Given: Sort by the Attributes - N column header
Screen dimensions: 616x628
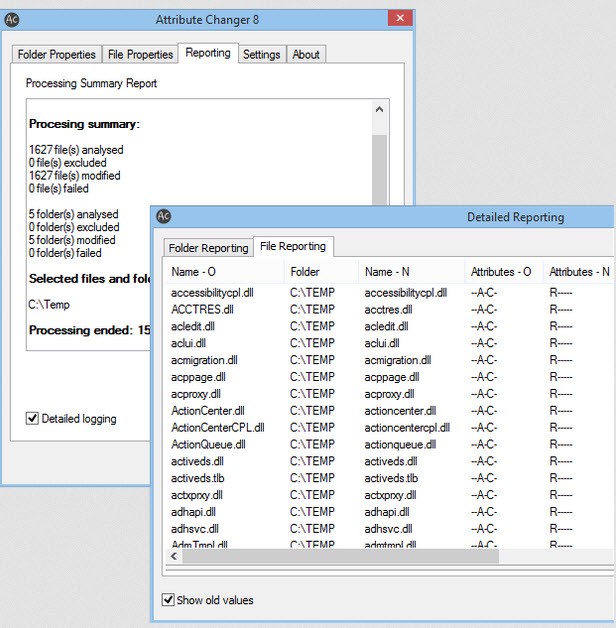Looking at the screenshot, I should [x=579, y=272].
